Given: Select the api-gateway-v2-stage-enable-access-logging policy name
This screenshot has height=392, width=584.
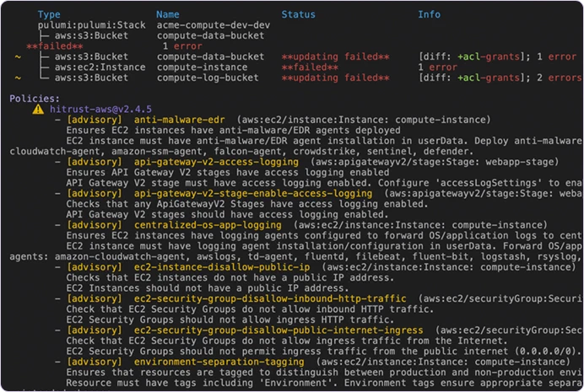Looking at the screenshot, I should click(x=253, y=194).
